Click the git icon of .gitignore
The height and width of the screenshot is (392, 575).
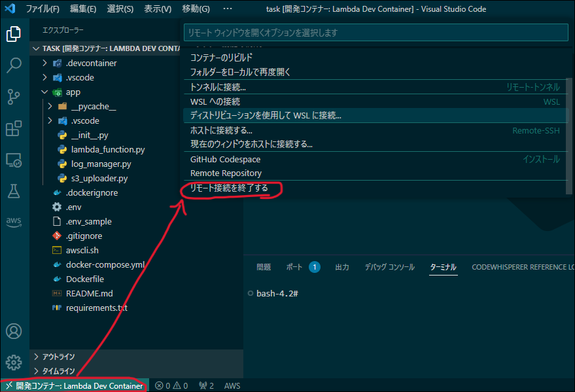[57, 236]
